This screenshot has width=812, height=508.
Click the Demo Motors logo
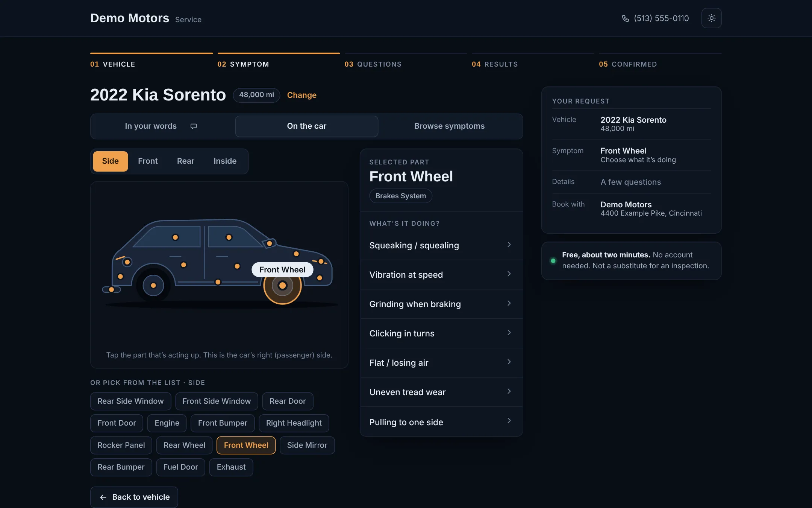tap(130, 18)
